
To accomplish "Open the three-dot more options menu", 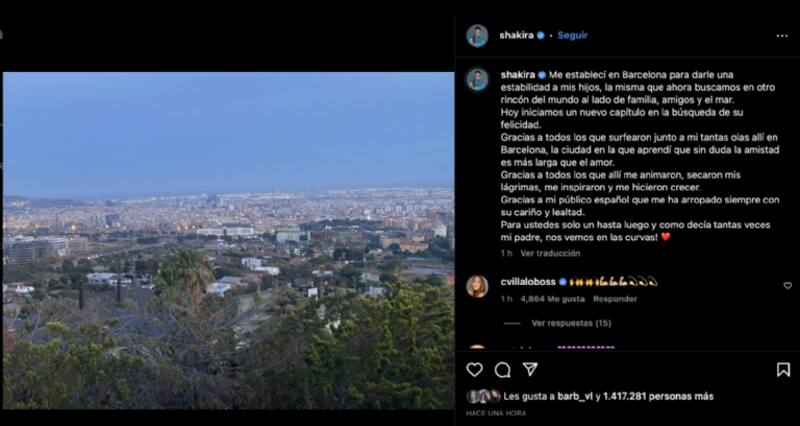I will 782,35.
